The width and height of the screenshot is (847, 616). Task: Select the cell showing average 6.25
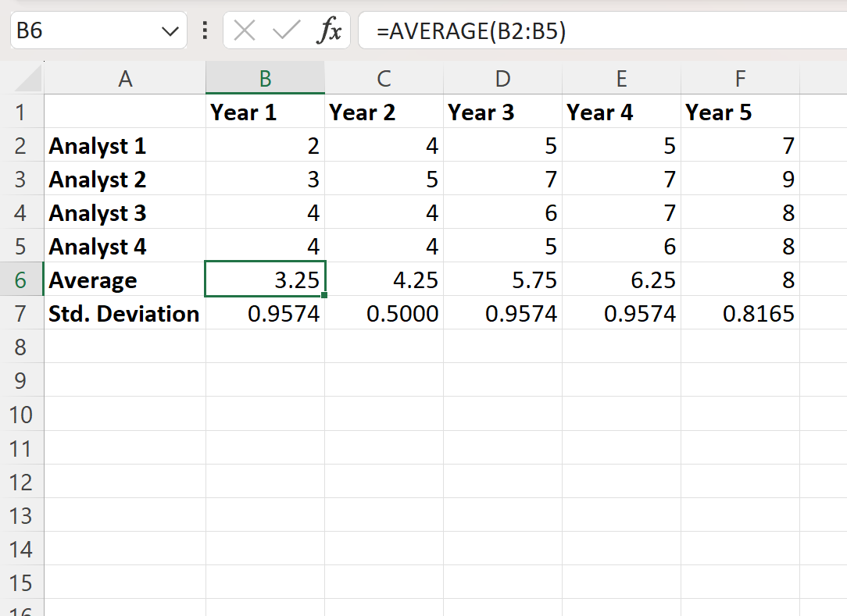(622, 280)
